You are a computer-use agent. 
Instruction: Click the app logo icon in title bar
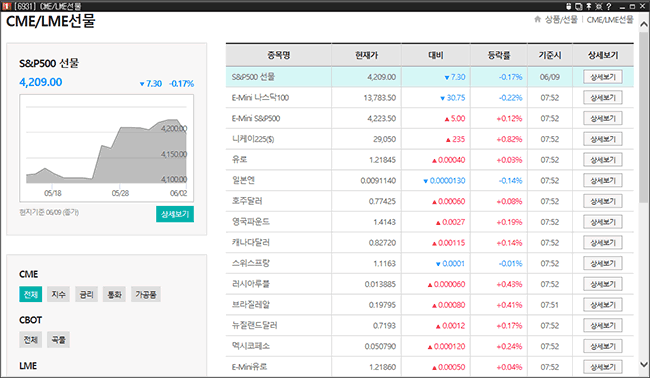coord(6,6)
